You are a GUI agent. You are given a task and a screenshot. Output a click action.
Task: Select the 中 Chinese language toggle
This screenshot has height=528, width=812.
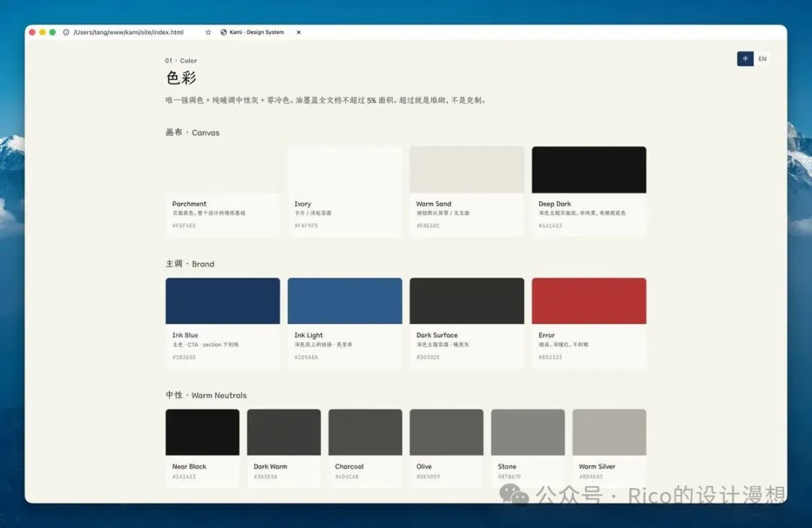pos(745,59)
